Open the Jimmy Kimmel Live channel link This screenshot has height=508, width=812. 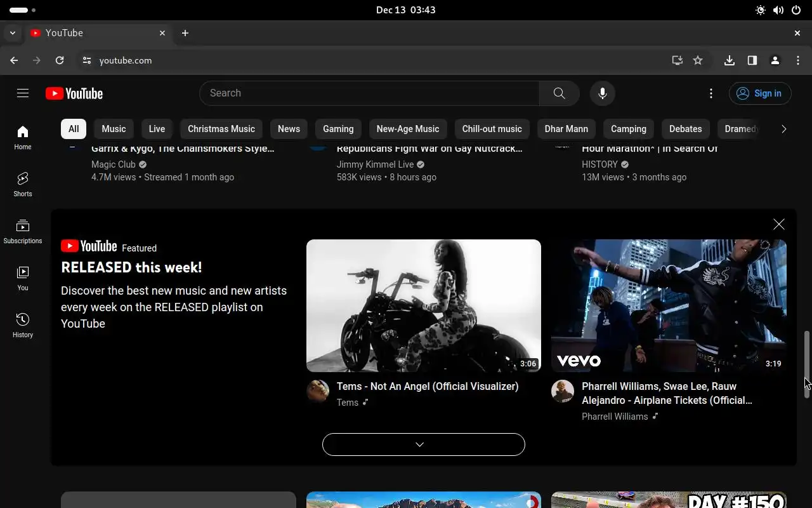[375, 164]
